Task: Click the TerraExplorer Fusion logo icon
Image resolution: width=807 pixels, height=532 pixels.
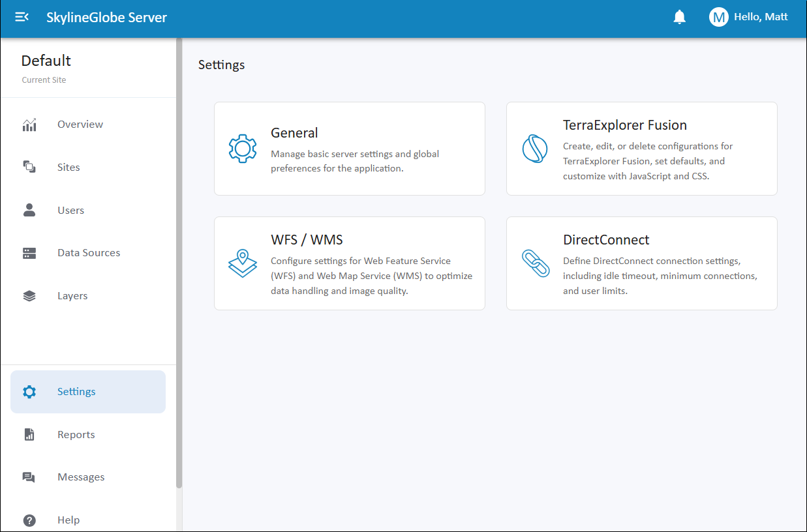Action: [x=534, y=148]
